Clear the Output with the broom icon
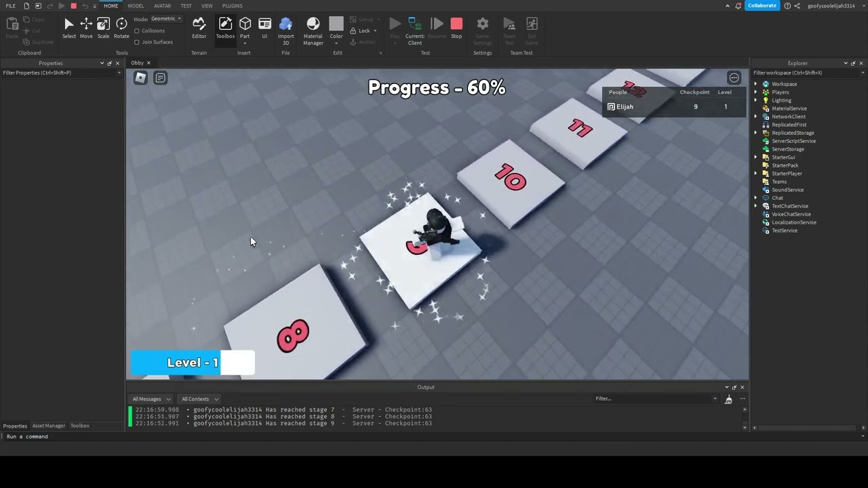 (728, 399)
